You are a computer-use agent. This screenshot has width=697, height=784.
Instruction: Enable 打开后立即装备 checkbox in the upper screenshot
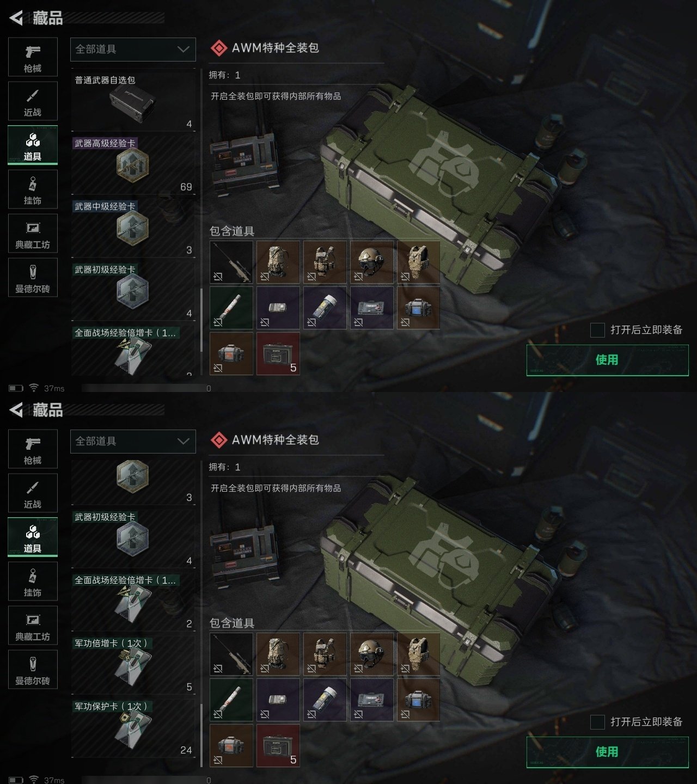(597, 330)
